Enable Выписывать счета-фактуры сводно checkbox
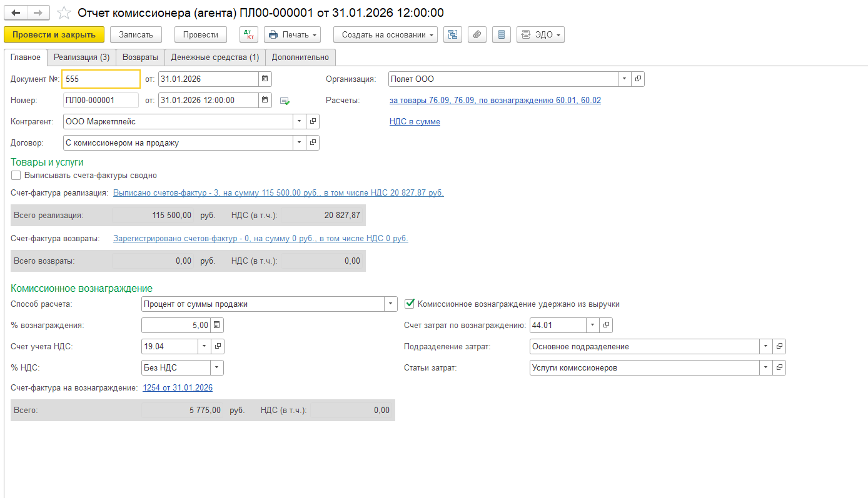The height and width of the screenshot is (498, 868). 16,176
